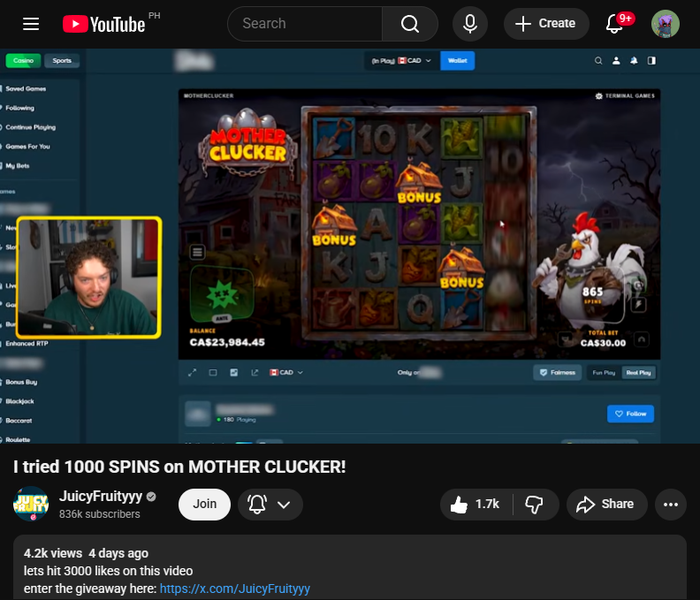
Task: Open the slot game hamburger menu icon
Action: click(x=197, y=252)
